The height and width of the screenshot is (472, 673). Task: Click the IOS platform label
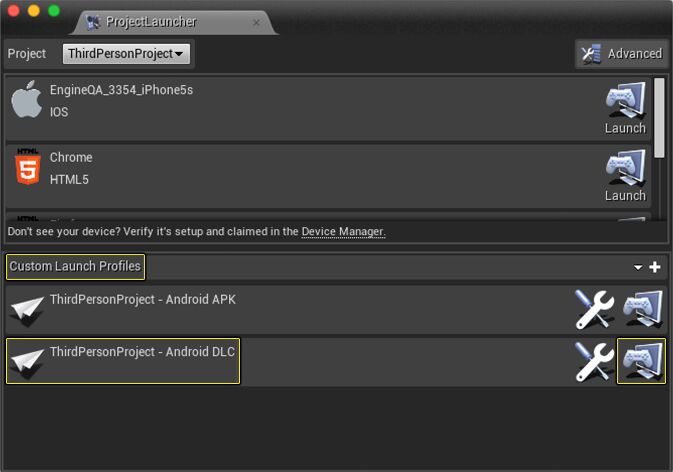pos(59,112)
